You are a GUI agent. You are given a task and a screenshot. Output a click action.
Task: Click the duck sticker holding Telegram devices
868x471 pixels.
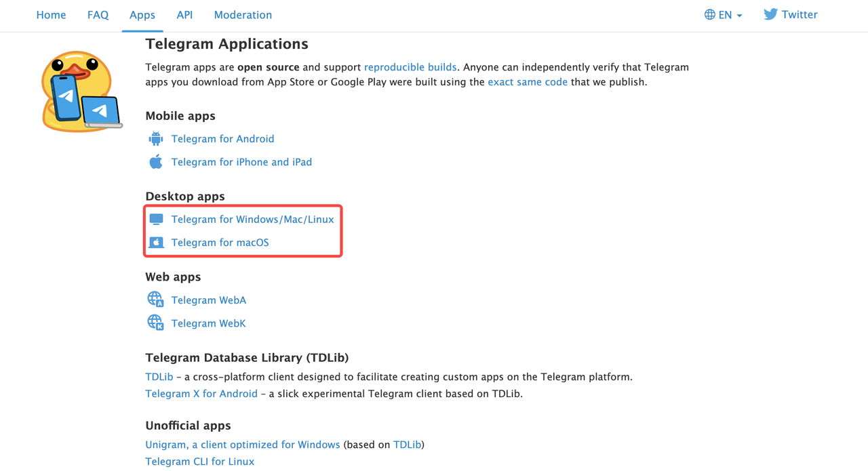coord(81,91)
